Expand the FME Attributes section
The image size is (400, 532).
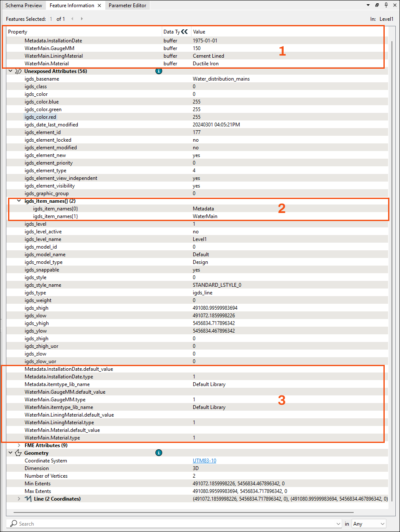[x=19, y=445]
